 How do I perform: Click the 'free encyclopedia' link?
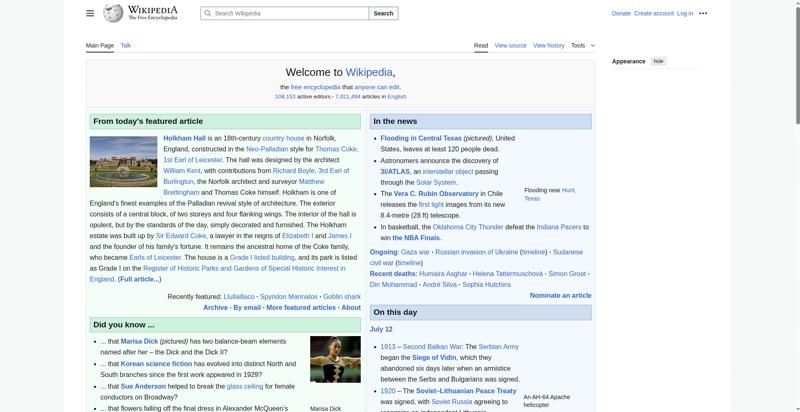tap(315, 87)
